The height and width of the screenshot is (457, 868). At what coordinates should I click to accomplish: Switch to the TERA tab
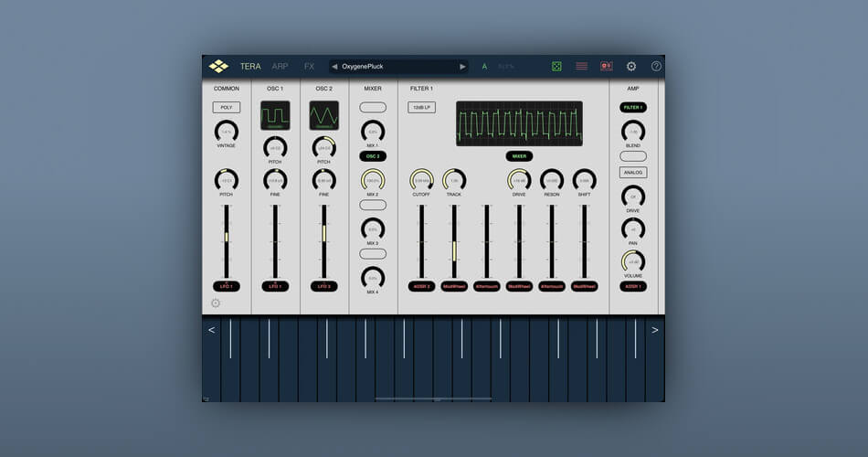tap(250, 67)
